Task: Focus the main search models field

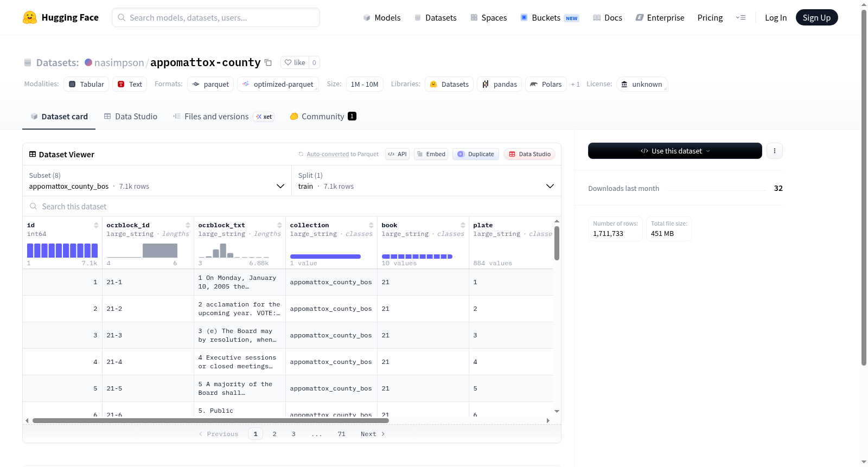Action: pyautogui.click(x=216, y=17)
